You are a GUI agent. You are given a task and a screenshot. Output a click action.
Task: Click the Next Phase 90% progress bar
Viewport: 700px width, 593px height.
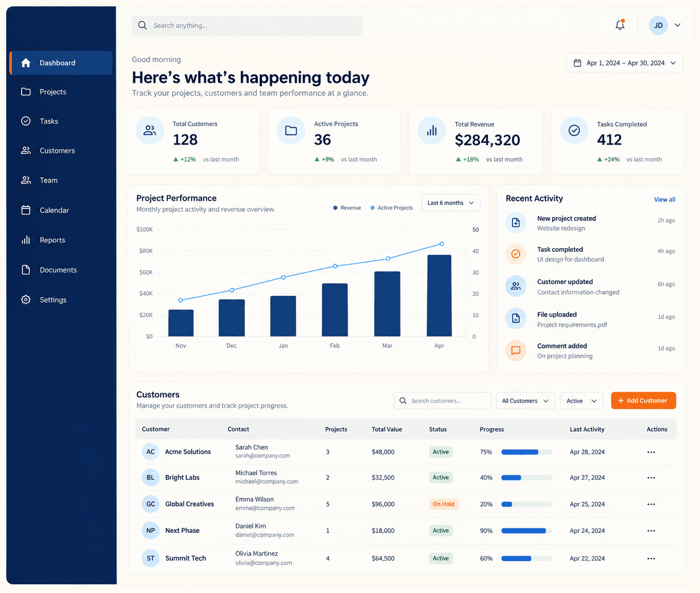pyautogui.click(x=526, y=531)
